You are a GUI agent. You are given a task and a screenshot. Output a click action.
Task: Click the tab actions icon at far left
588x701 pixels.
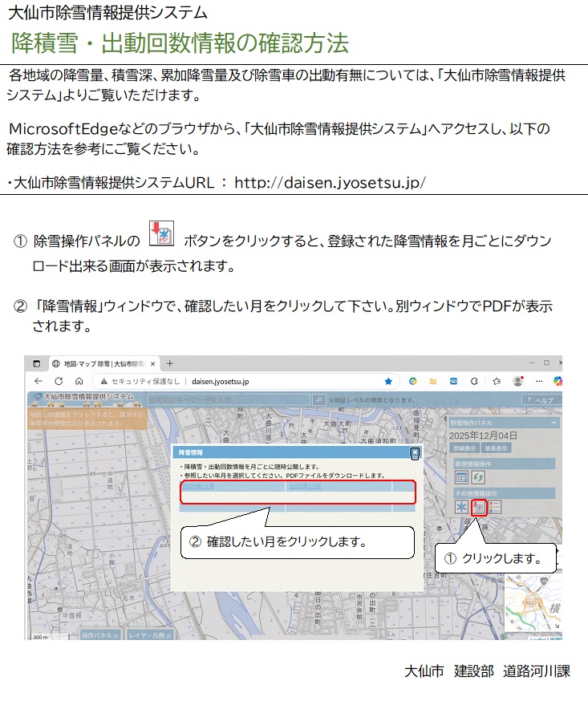pos(37,364)
